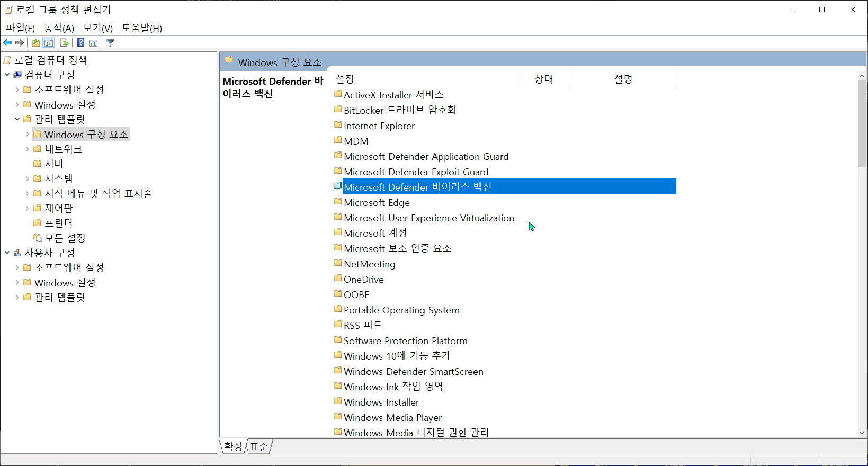Select Microsoft 계정 in list
The height and width of the screenshot is (466, 868).
tap(375, 233)
